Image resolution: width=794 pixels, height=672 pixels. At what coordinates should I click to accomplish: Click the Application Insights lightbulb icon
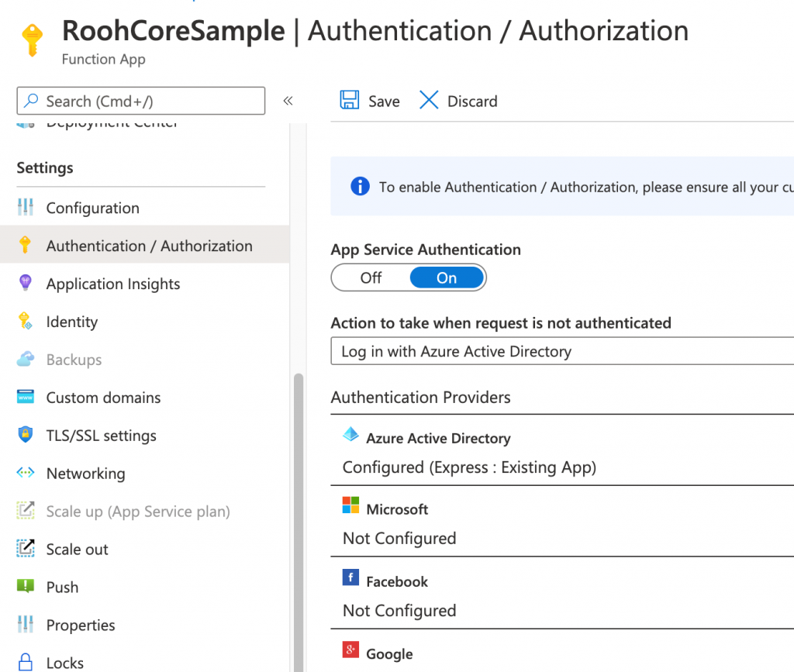pos(26,283)
